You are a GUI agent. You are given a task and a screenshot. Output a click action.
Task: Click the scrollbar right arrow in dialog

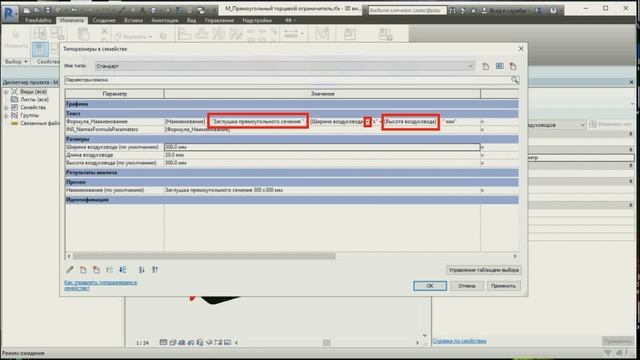click(x=515, y=256)
